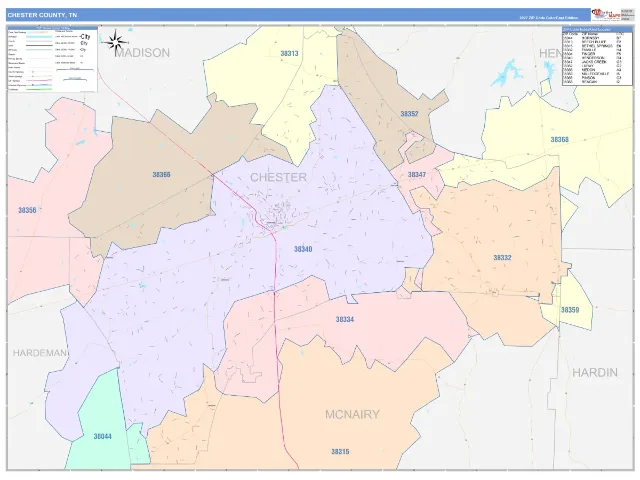This screenshot has width=640, height=480.
Task: Click the blue lake near top right
Action: [x=507, y=73]
